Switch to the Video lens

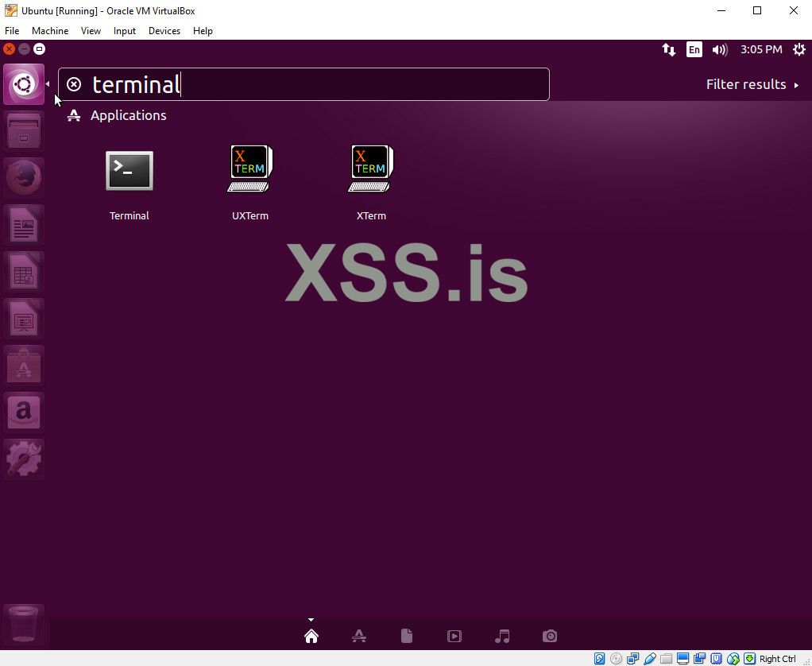click(x=454, y=636)
